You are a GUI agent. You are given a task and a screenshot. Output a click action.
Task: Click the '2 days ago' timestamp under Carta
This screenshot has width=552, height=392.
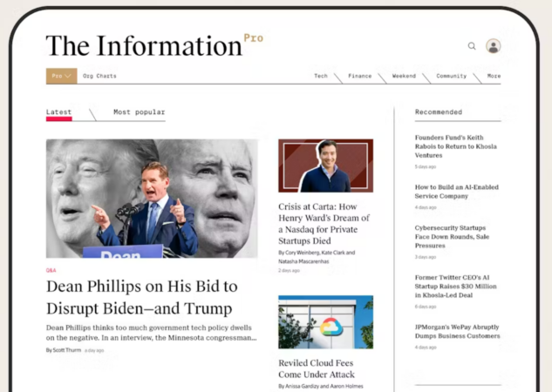pyautogui.click(x=289, y=270)
